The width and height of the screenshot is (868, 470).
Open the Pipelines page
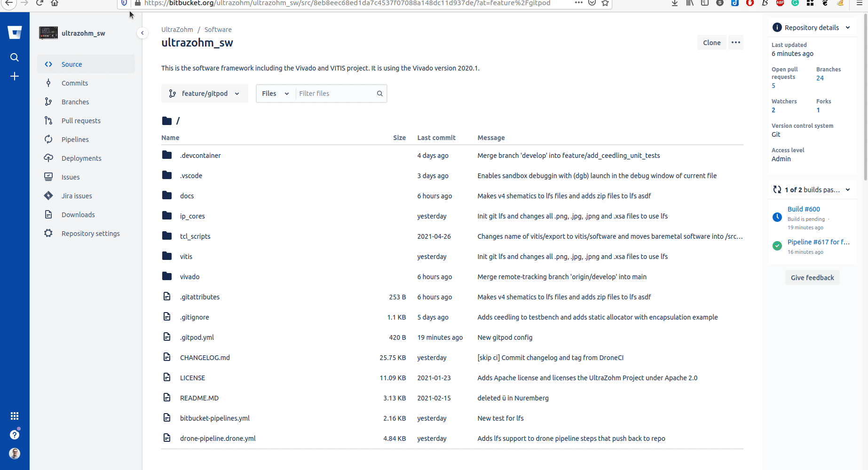tap(75, 139)
